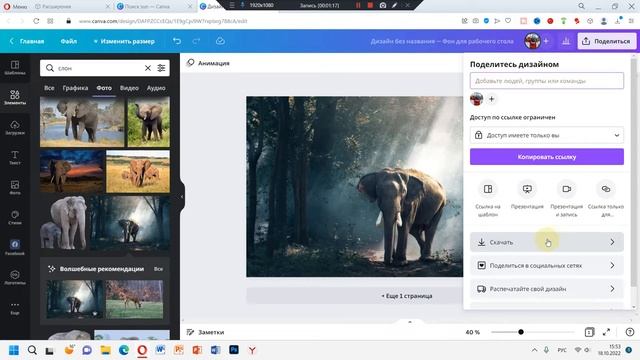This screenshot has width=640, height=360.
Task: Open Windows Start menu
Action: coord(13,350)
